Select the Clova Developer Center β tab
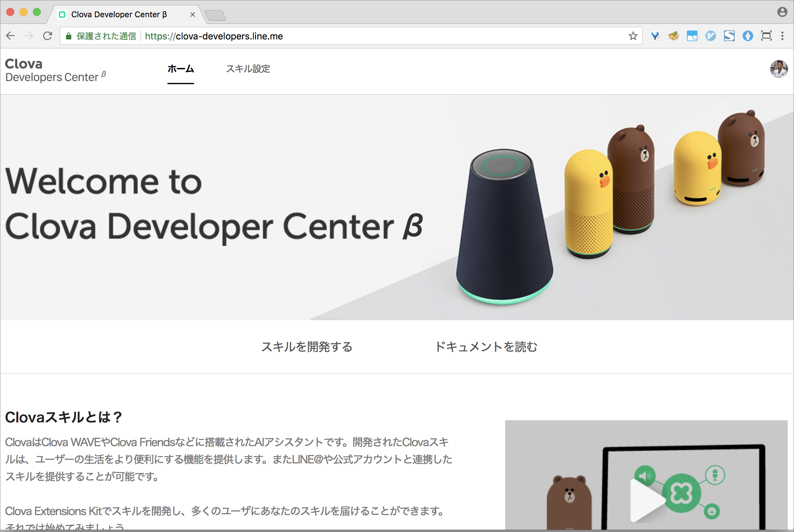 pos(126,15)
